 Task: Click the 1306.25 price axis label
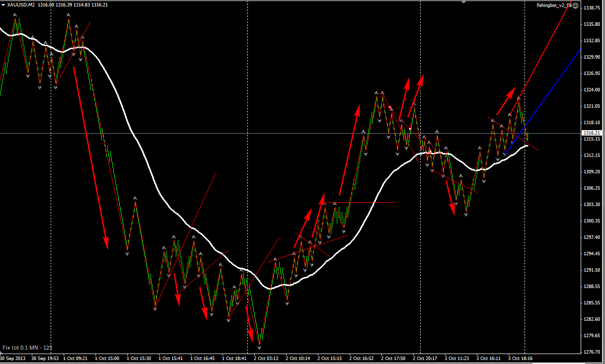click(x=592, y=188)
